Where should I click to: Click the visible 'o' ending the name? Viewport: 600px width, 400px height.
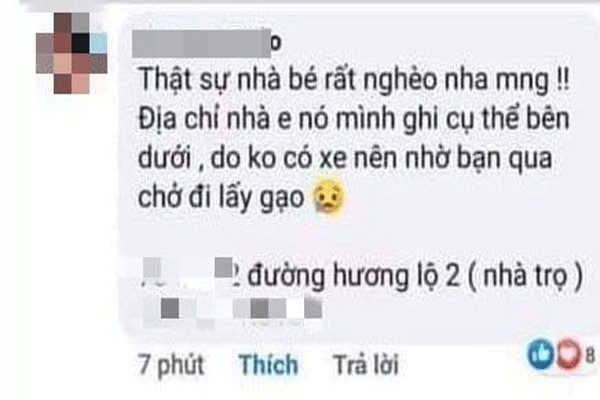pyautogui.click(x=276, y=44)
